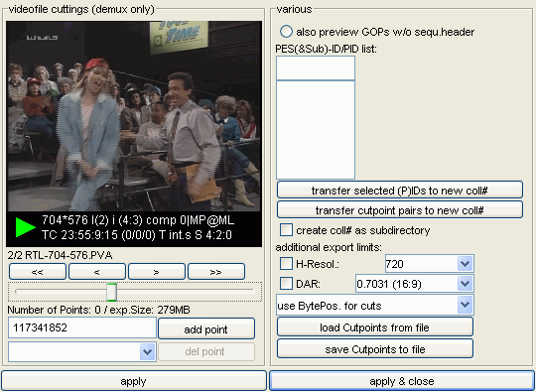Click load Cutpoints from file
The width and height of the screenshot is (536, 392).
point(375,327)
